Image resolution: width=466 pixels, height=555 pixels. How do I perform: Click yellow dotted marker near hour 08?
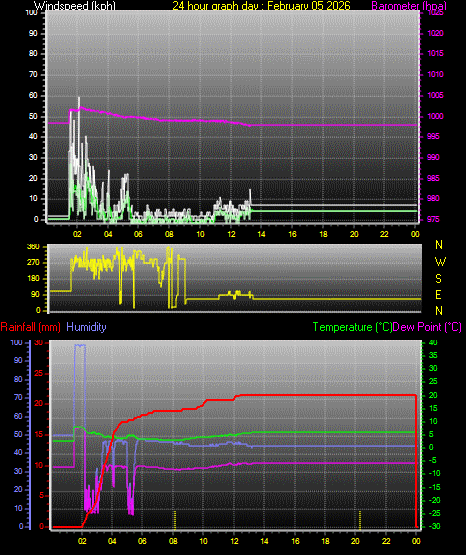pos(174,520)
